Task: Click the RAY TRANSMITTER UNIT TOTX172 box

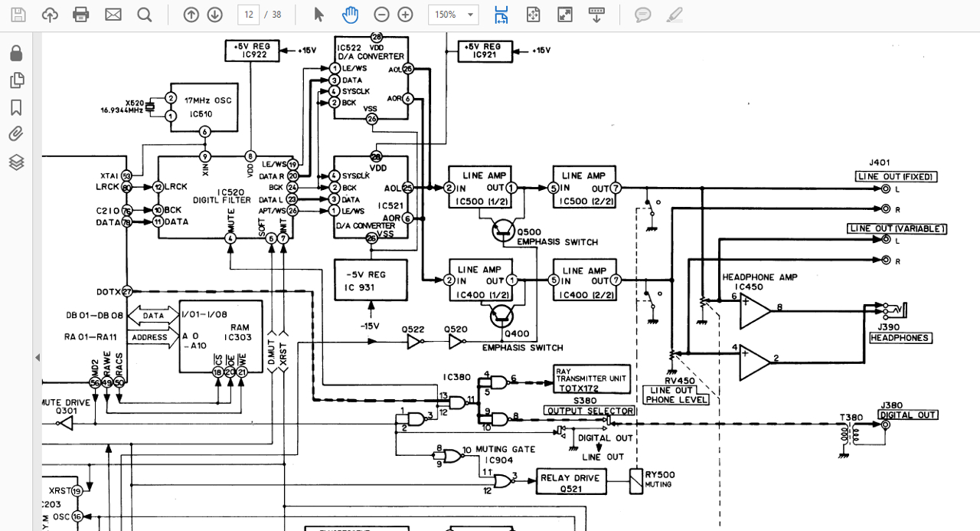Action: click(x=592, y=379)
